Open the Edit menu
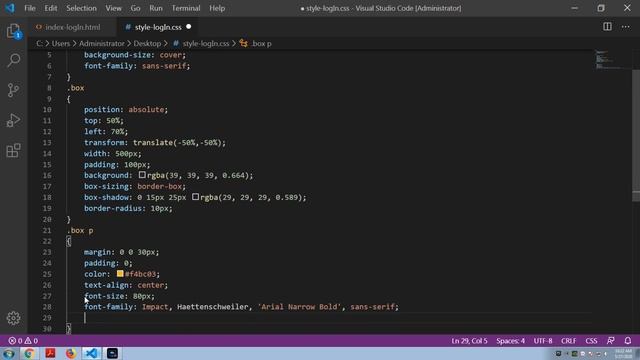 coord(51,8)
